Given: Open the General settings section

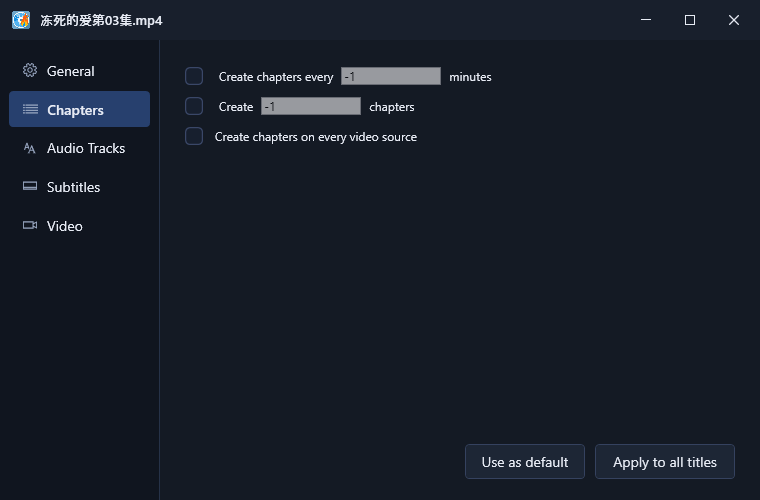Looking at the screenshot, I should (79, 71).
